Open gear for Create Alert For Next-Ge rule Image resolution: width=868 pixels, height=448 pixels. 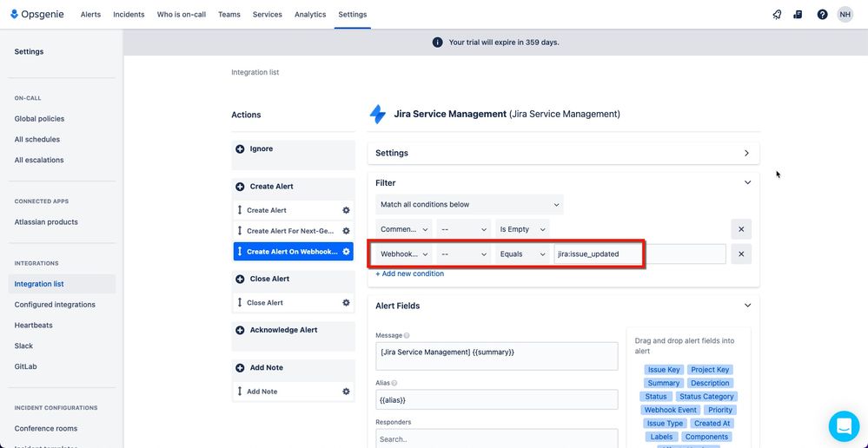click(346, 231)
